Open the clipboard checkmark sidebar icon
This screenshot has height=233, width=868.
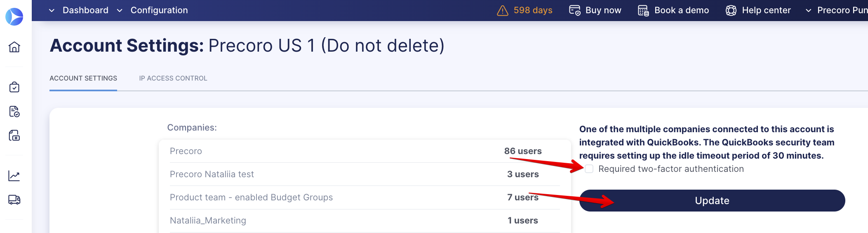[14, 87]
